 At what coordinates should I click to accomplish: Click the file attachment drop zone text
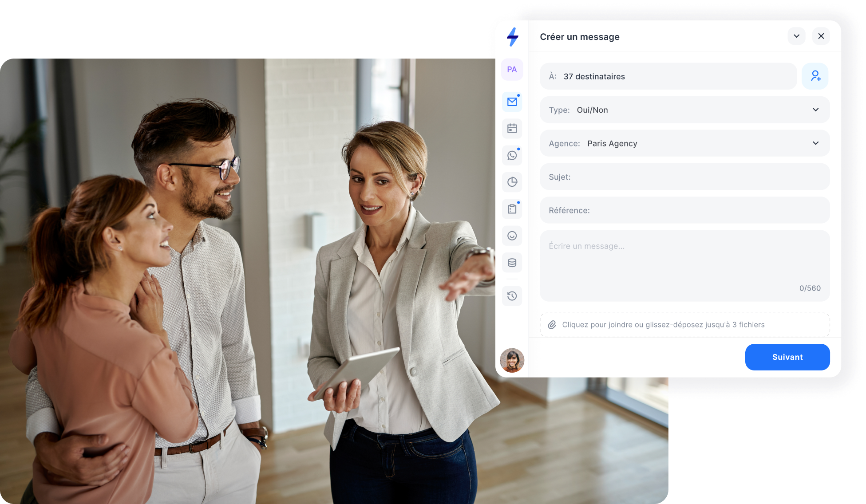pos(663,325)
